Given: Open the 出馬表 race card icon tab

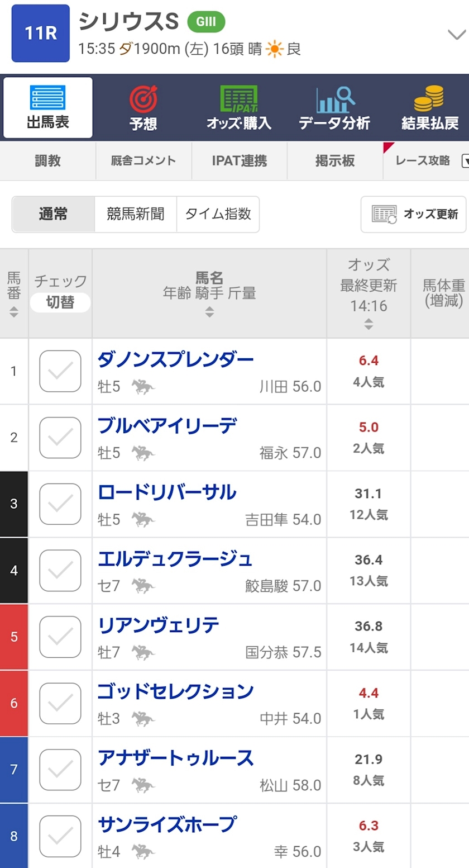Looking at the screenshot, I should coord(47,98).
